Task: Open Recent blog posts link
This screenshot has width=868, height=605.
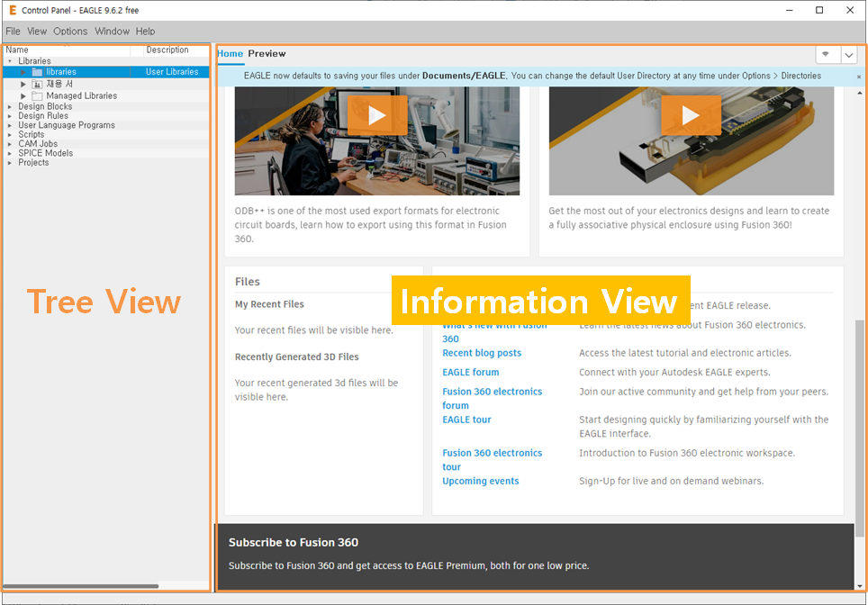Action: 482,353
